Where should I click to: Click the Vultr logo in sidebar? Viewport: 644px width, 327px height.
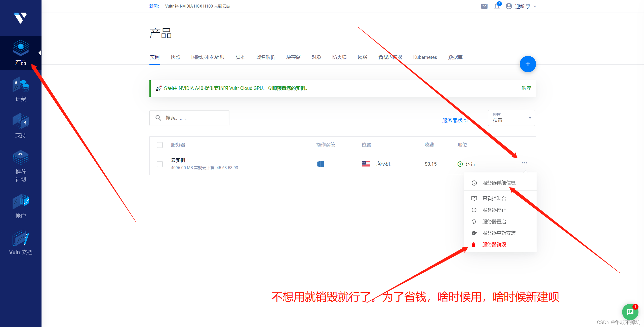20,18
